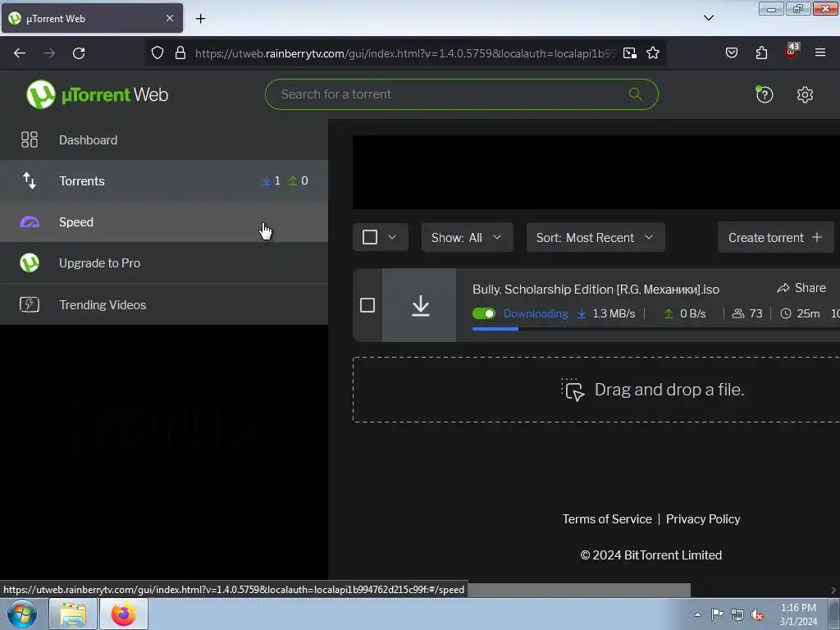Click the network tray icon
The image size is (840, 630).
pyautogui.click(x=737, y=615)
